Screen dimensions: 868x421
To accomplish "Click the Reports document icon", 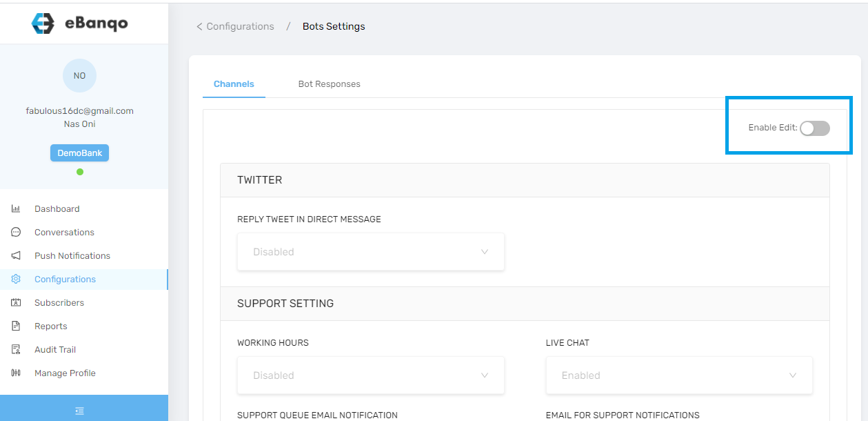I will pyautogui.click(x=16, y=326).
